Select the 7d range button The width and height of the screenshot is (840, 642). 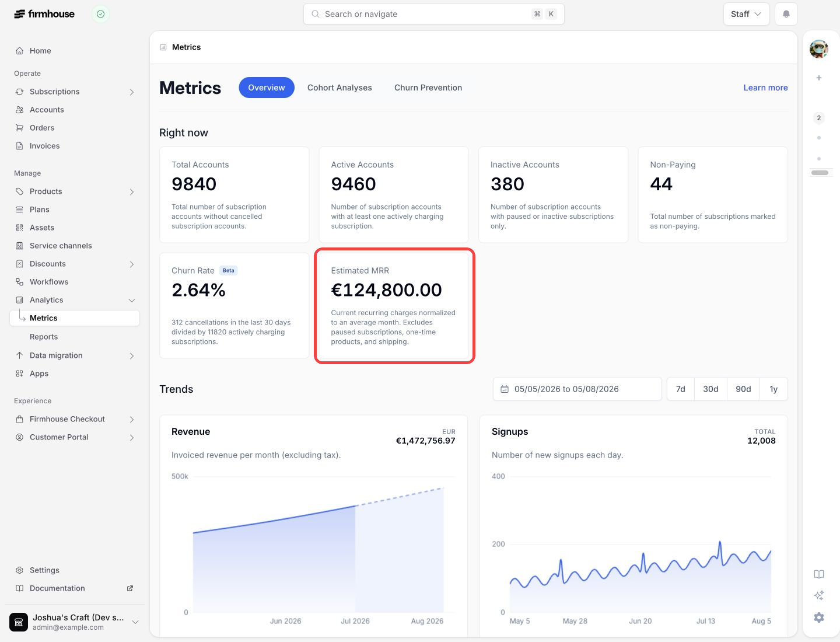(x=681, y=389)
